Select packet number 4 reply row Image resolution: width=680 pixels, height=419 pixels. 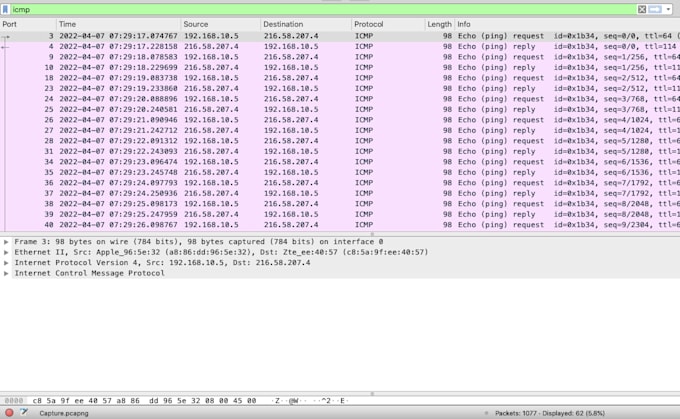340,46
